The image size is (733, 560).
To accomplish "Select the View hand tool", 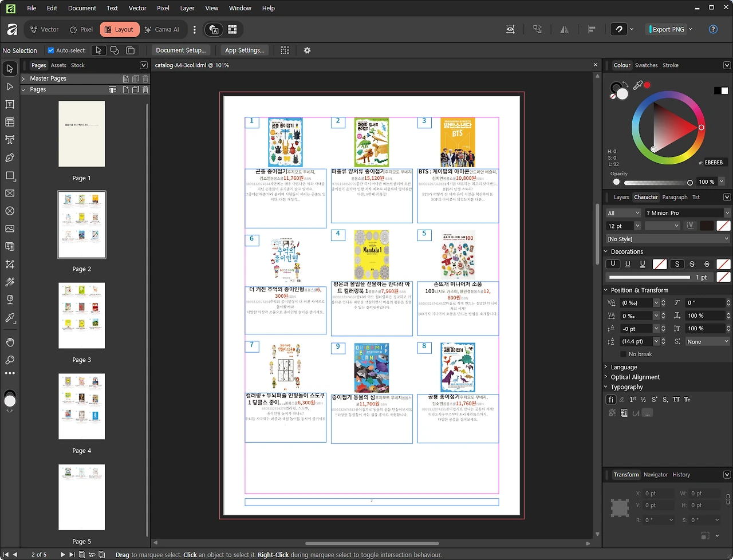I will [10, 342].
